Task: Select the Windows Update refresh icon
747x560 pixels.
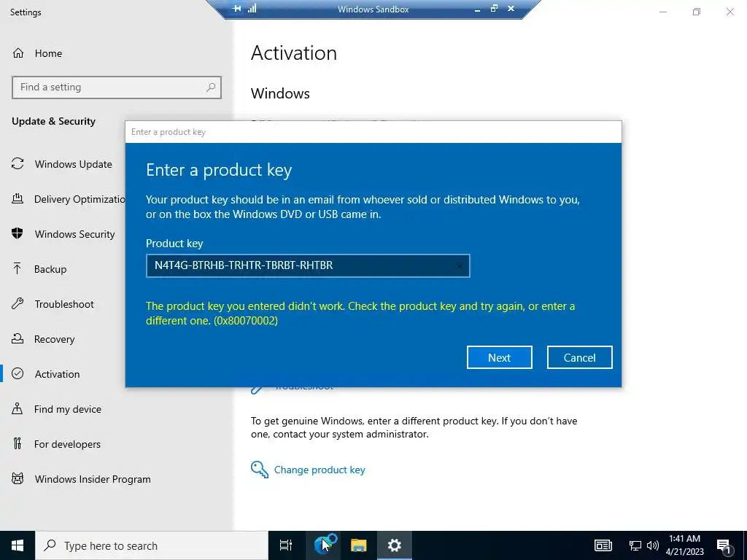Action: tap(18, 164)
